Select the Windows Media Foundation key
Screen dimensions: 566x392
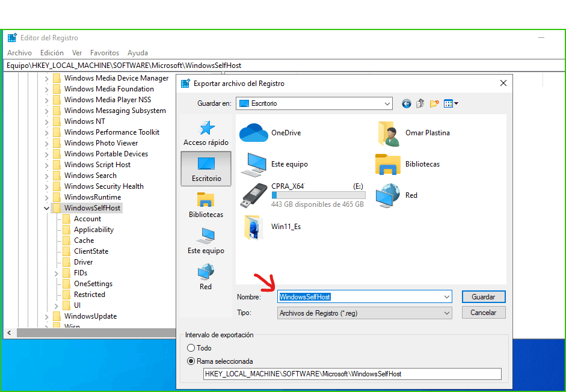[x=109, y=89]
